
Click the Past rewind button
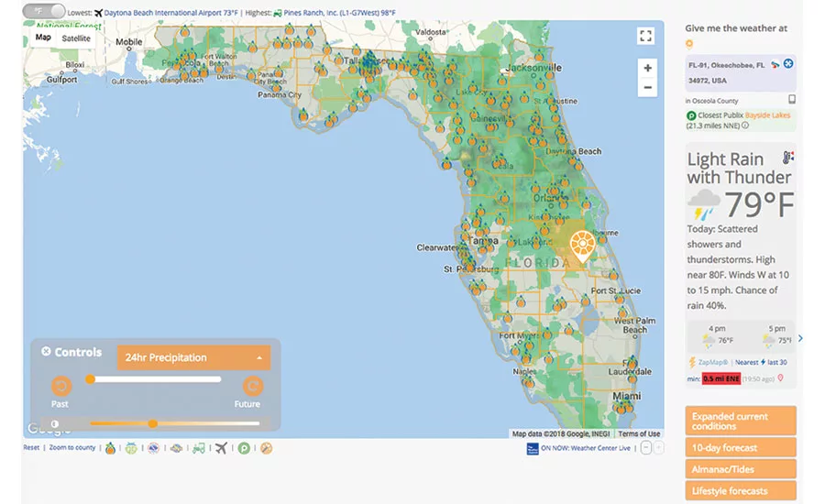61,386
